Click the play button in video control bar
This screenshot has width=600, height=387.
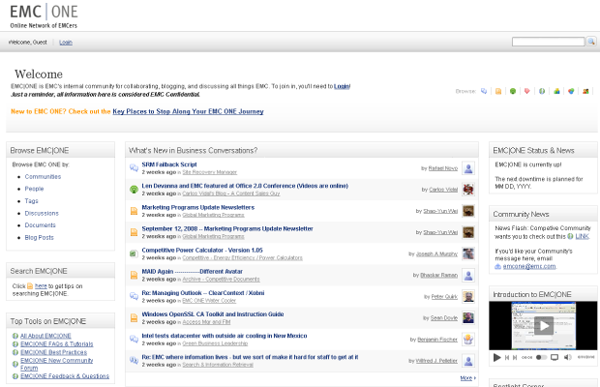497,358
